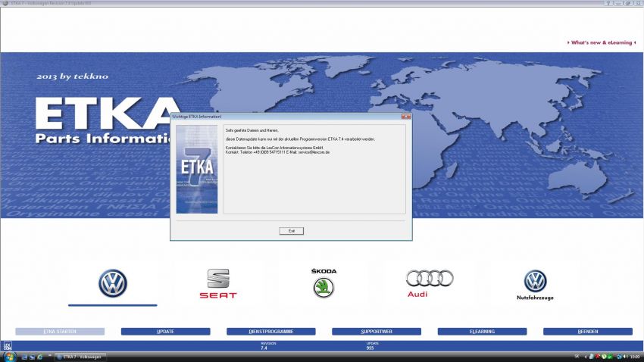Open Internet Explorer from quick launch
The image size is (644, 362).
tap(40, 357)
